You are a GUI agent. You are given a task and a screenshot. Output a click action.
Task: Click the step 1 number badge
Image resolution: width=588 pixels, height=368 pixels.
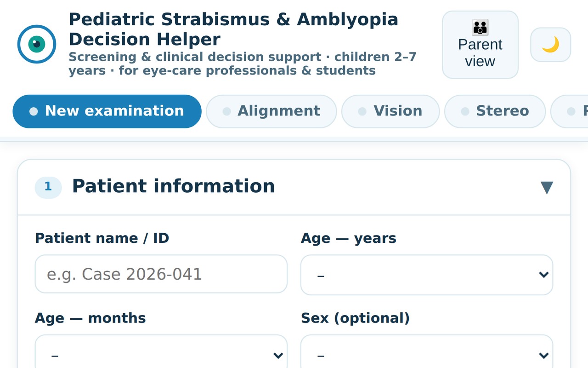click(48, 187)
